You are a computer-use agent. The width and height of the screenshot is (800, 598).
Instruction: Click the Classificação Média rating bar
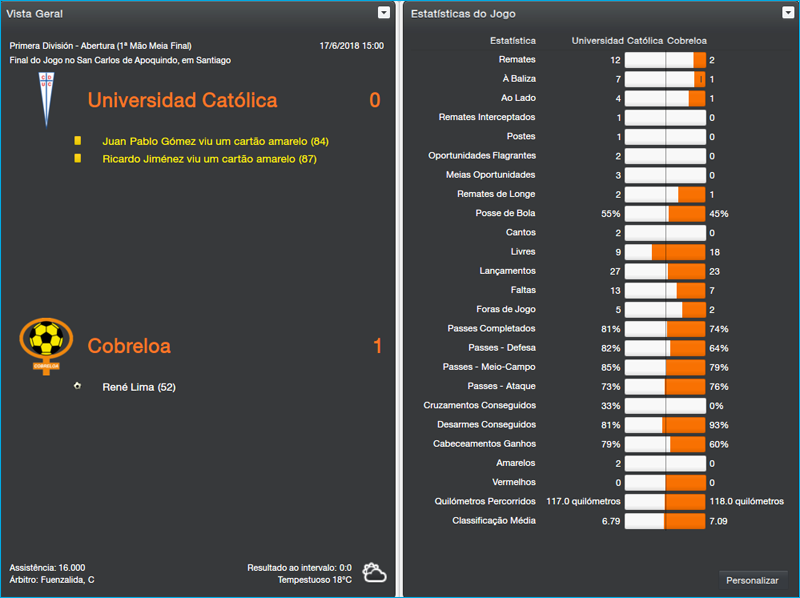tap(665, 521)
